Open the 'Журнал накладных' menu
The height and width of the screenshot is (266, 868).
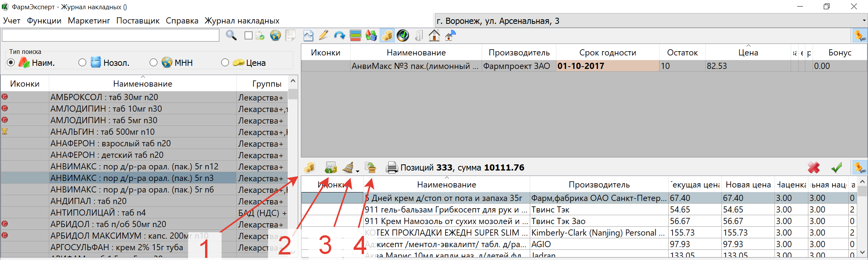pyautogui.click(x=242, y=21)
